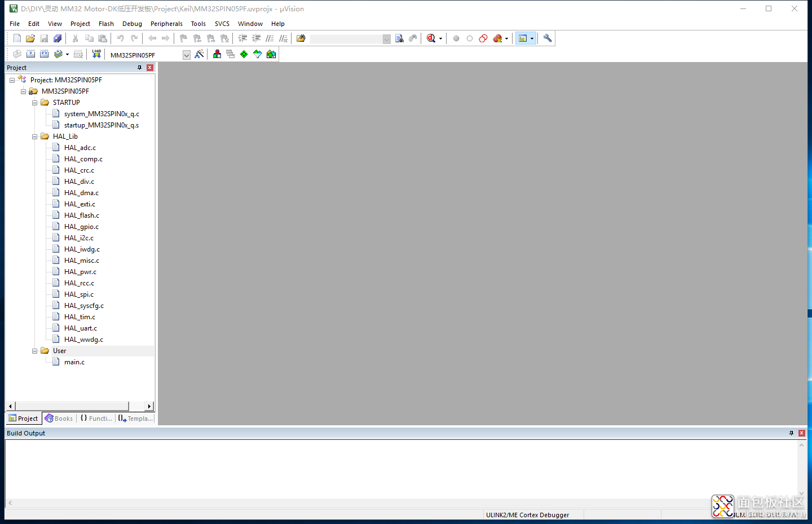Select HAL_tim.c file

point(80,317)
